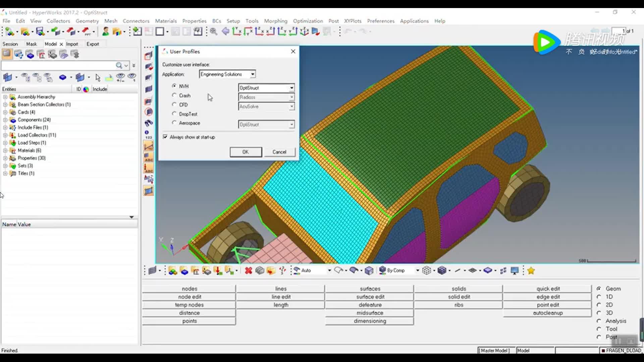Click the user profile person icon
This screenshot has width=644, height=362.
[105, 32]
